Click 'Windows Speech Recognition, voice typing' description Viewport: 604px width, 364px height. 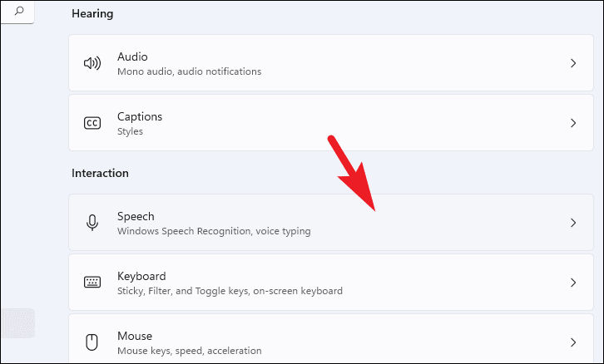(214, 231)
